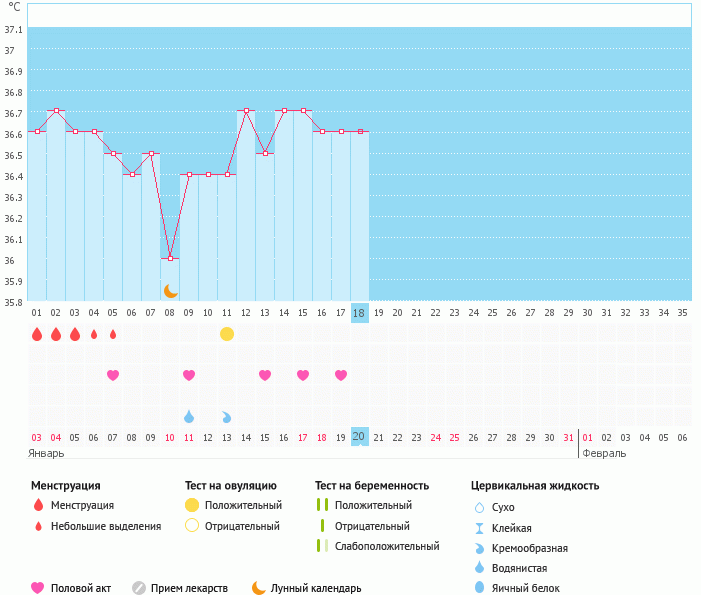Click the pill icon beside Прием лекарств
Image resolution: width=701 pixels, height=595 pixels.
(x=139, y=588)
